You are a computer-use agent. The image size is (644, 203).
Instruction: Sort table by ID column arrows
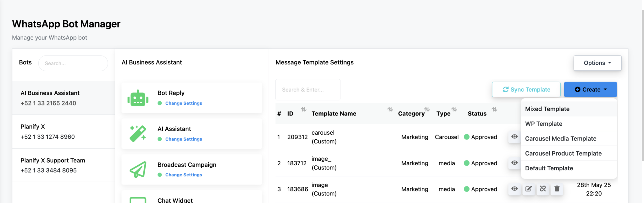pos(303,110)
